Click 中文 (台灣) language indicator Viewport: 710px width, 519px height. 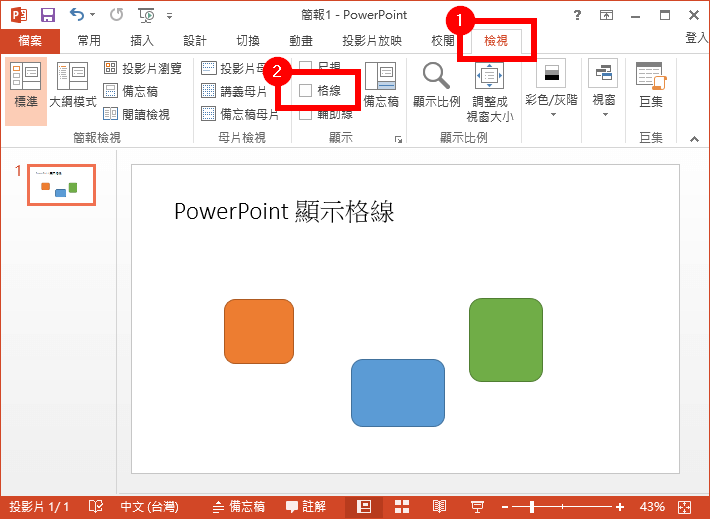pyautogui.click(x=149, y=506)
